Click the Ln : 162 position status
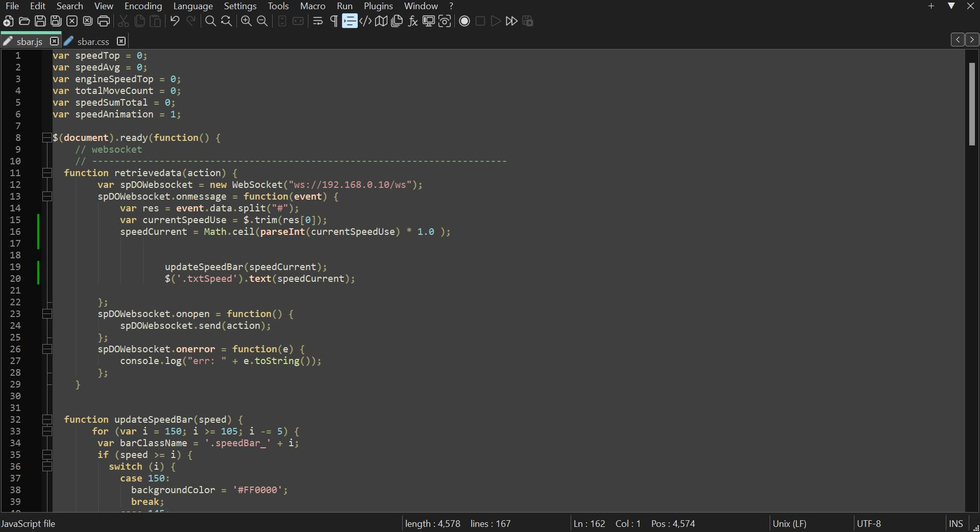This screenshot has width=980, height=532. [589, 524]
